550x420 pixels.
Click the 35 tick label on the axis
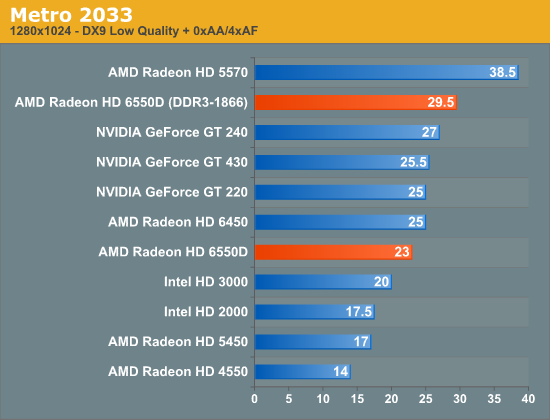coord(494,399)
